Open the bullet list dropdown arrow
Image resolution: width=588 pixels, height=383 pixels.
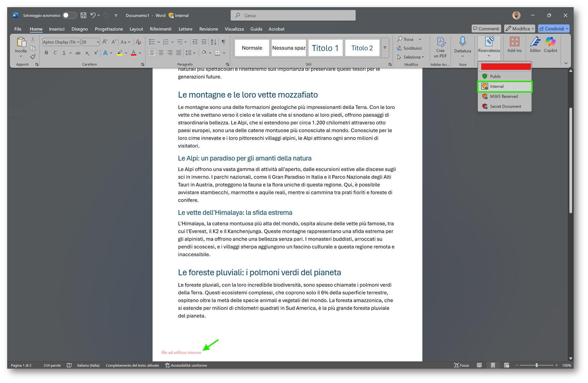tap(158, 42)
